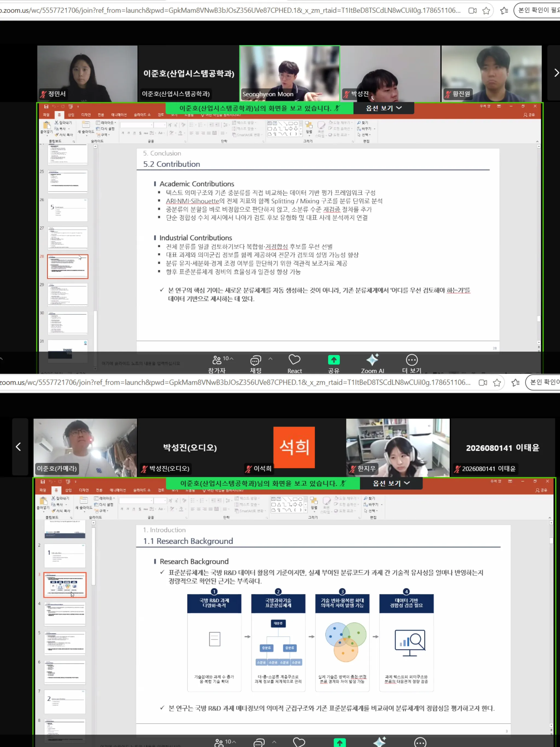Select the Seonghyeon Moon video tile
The width and height of the screenshot is (560, 747).
289,73
